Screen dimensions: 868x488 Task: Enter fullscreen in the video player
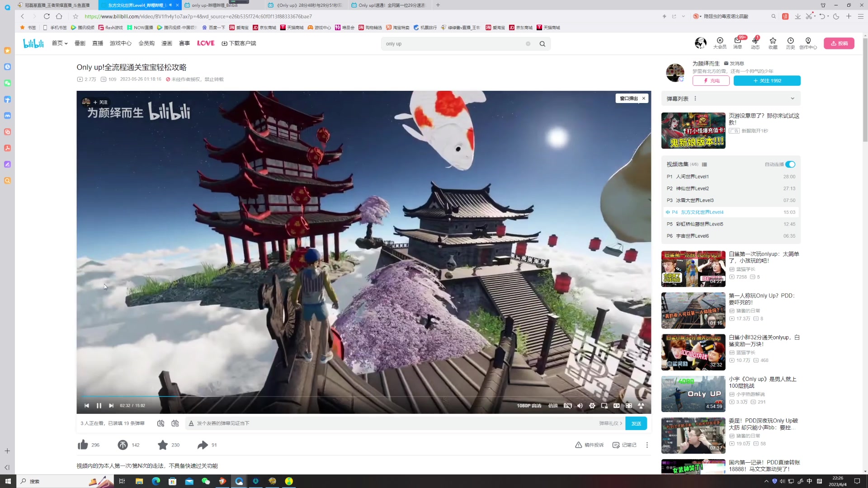point(641,406)
